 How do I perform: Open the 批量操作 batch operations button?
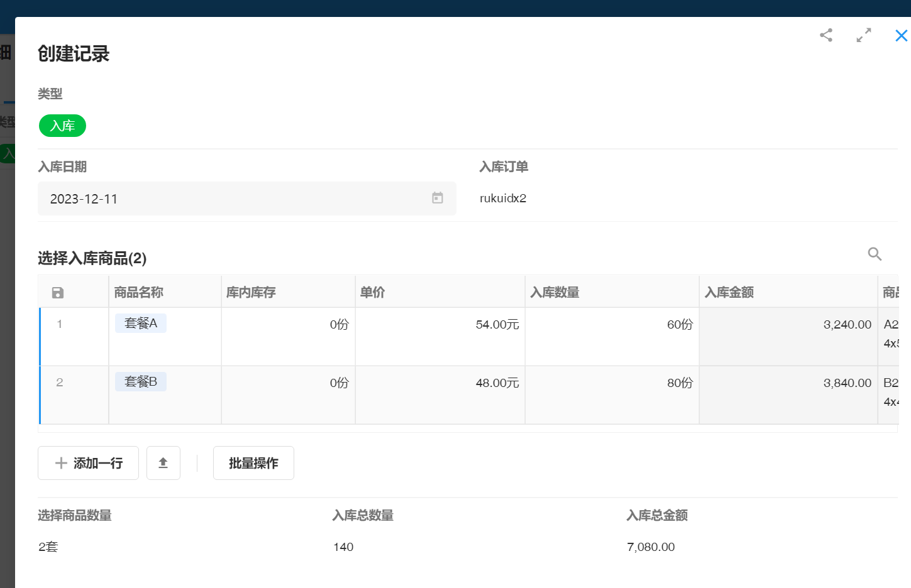click(x=253, y=463)
